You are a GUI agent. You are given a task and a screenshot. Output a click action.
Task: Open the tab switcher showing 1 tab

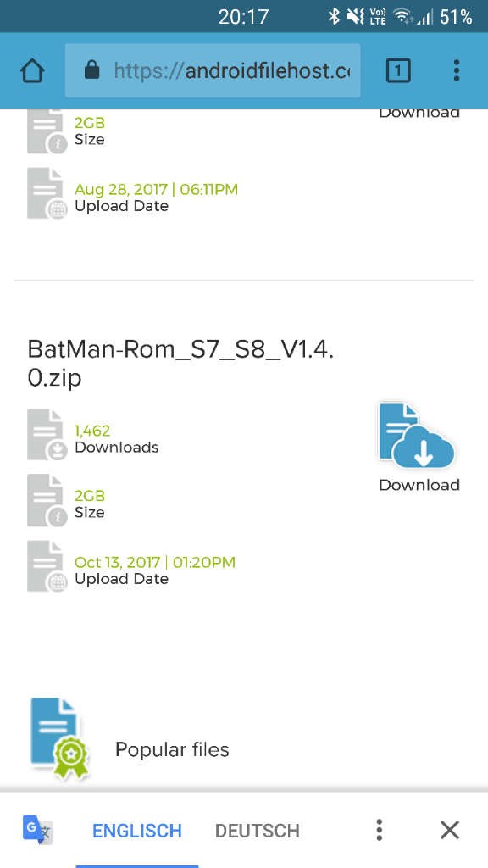[398, 71]
